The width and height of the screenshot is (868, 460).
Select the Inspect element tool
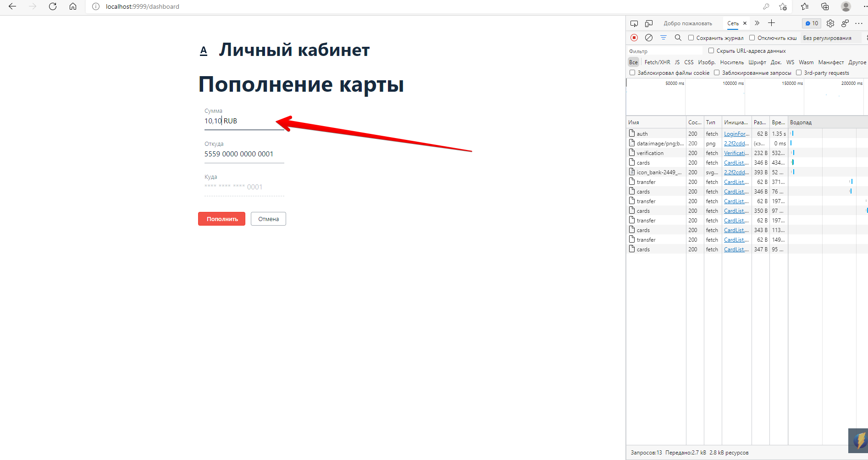click(634, 22)
